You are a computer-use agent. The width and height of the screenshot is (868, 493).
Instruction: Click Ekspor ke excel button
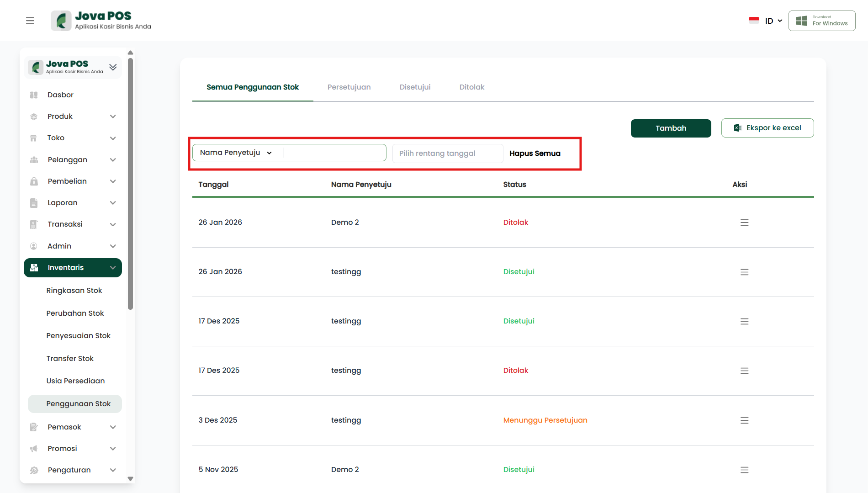(x=767, y=128)
